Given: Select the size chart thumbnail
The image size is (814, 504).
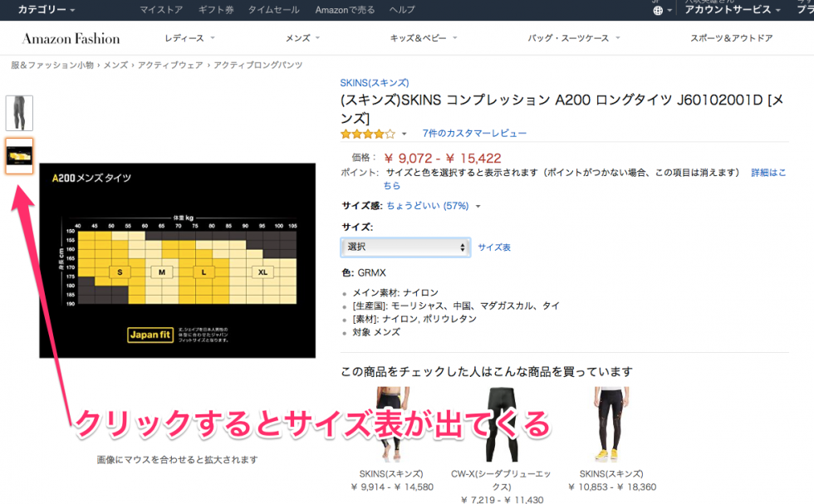Looking at the screenshot, I should click(x=19, y=156).
